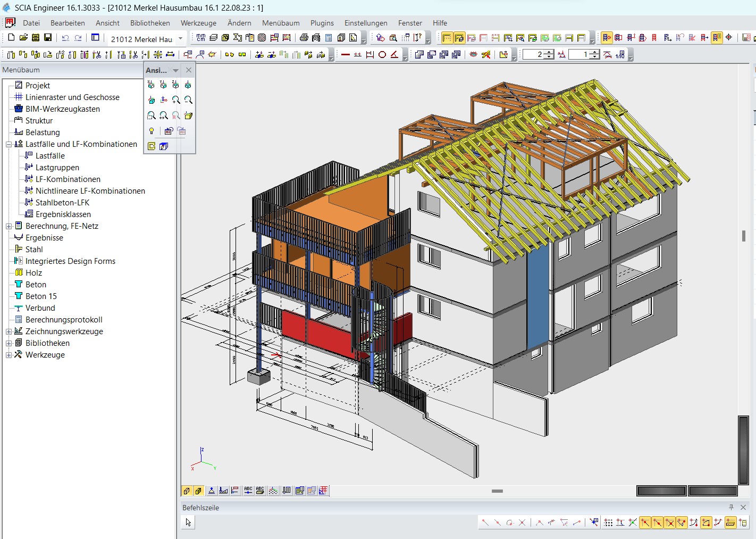Toggle the second highlighted frame view button
Viewport: 756px width, 539px height.
[x=459, y=38]
